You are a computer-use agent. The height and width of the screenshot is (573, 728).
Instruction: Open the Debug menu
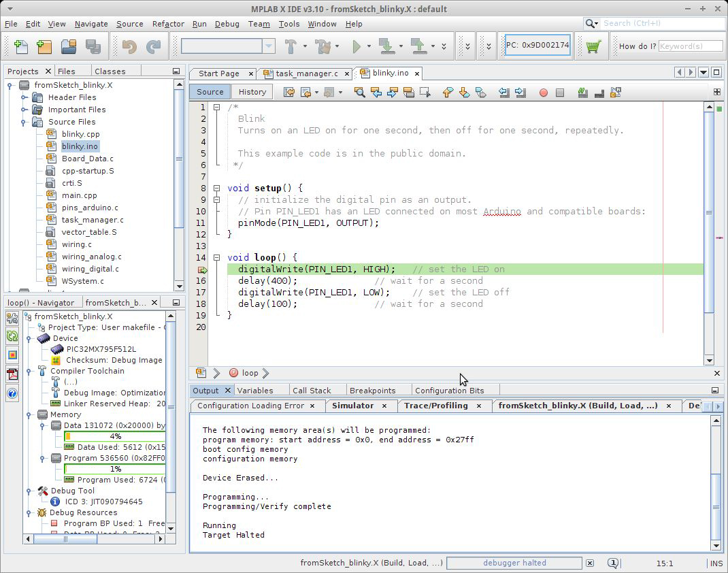(x=227, y=24)
